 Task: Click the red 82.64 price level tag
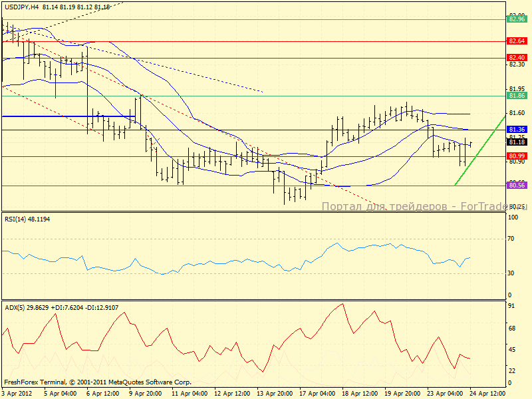click(517, 41)
